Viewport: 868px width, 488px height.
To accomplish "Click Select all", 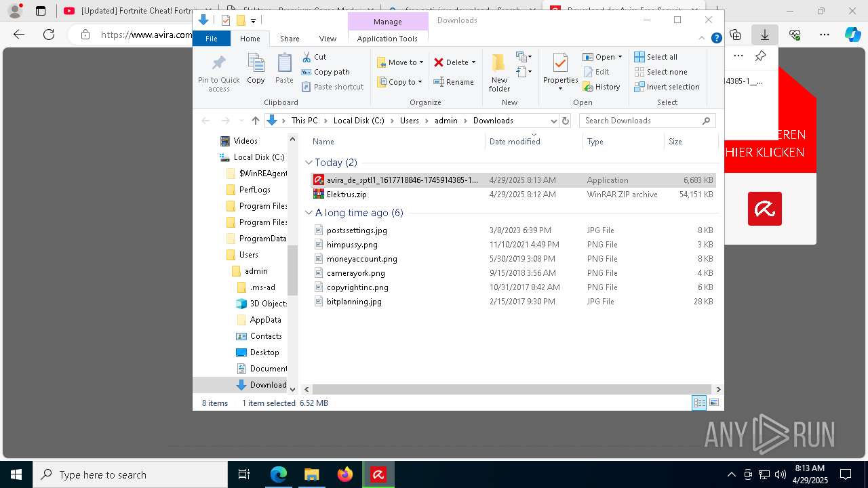I will [x=656, y=57].
